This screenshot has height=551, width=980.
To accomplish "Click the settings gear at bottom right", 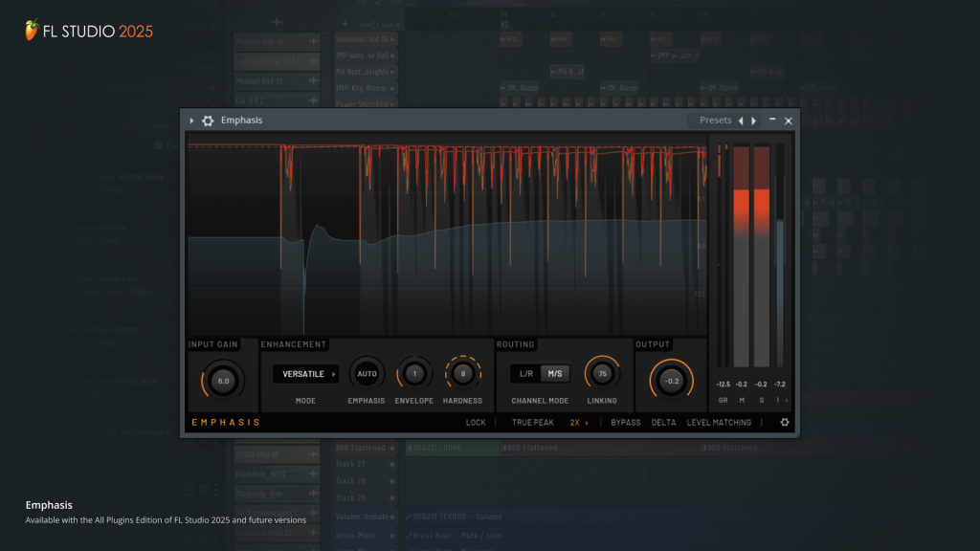I will (785, 422).
